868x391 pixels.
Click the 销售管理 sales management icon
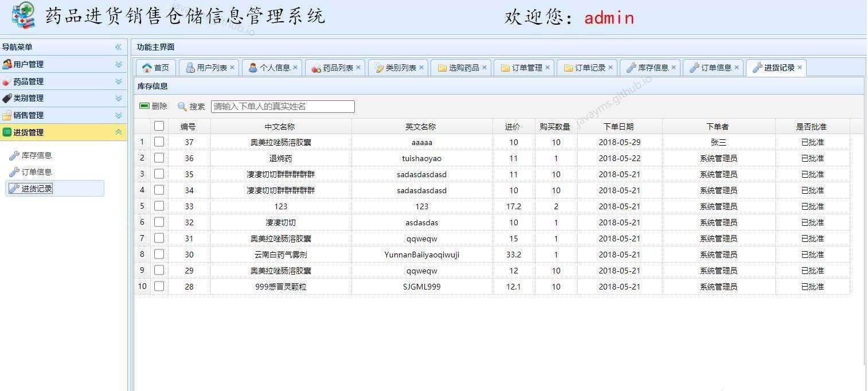click(7, 115)
